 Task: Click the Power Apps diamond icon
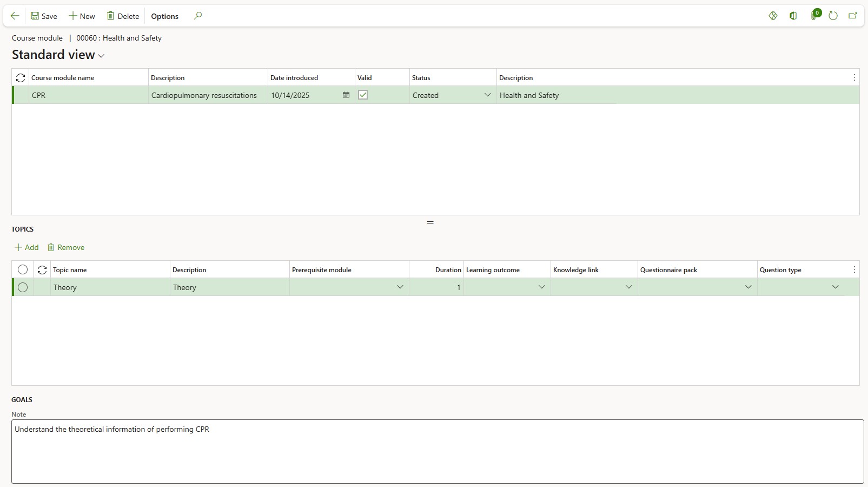773,16
